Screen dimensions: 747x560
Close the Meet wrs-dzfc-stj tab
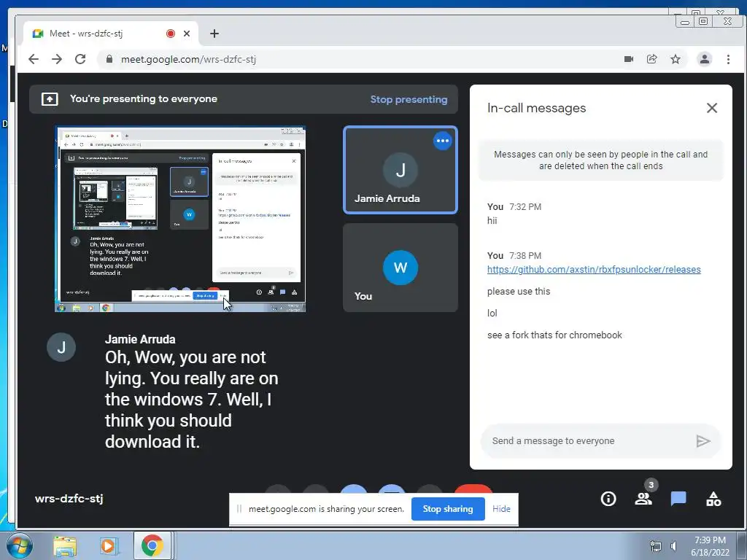pyautogui.click(x=187, y=34)
